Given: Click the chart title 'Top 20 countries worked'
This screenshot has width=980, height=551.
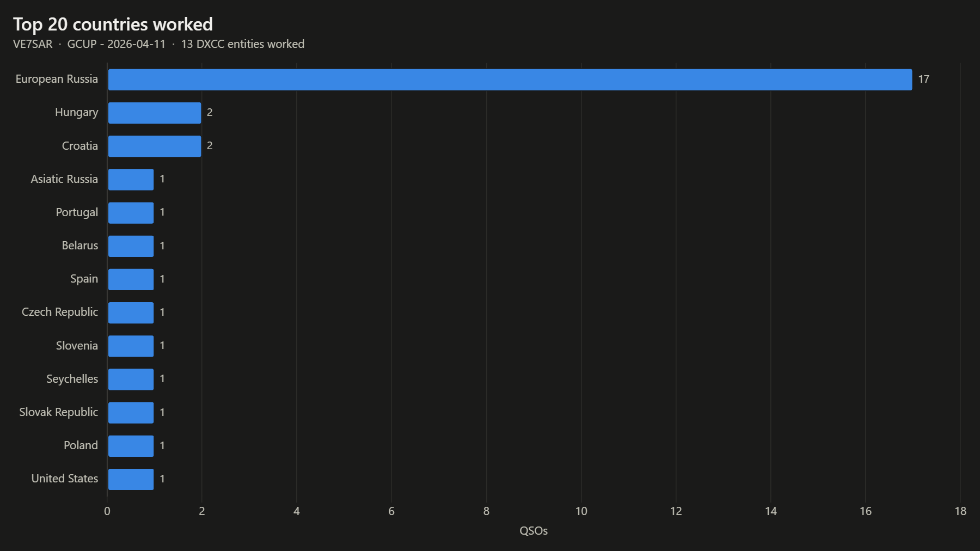Looking at the screenshot, I should (x=113, y=25).
